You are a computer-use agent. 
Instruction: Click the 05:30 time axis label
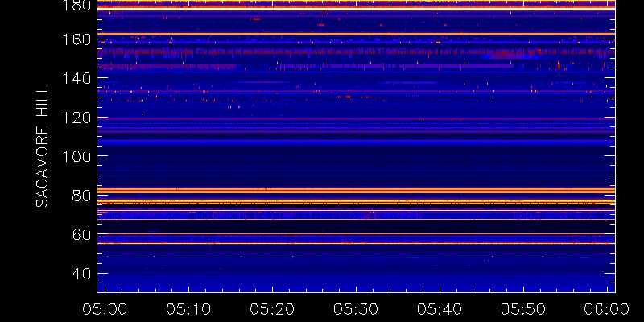(355, 308)
